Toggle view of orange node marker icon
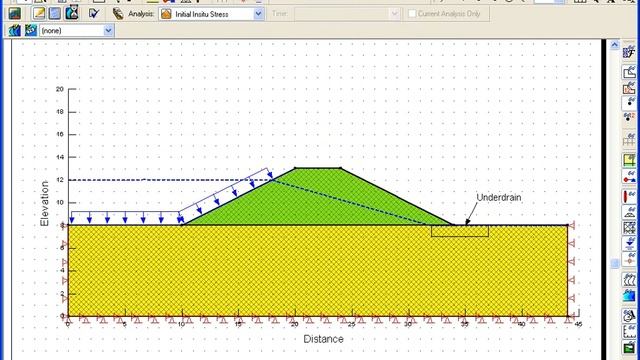 pos(629,259)
